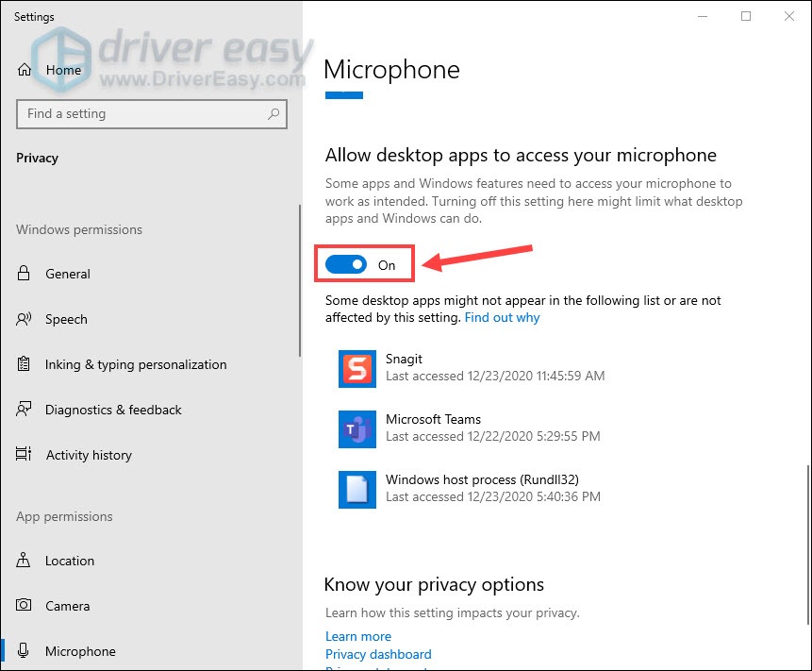Click the Microsoft Teams app icon
This screenshot has width=812, height=671.
[x=356, y=429]
